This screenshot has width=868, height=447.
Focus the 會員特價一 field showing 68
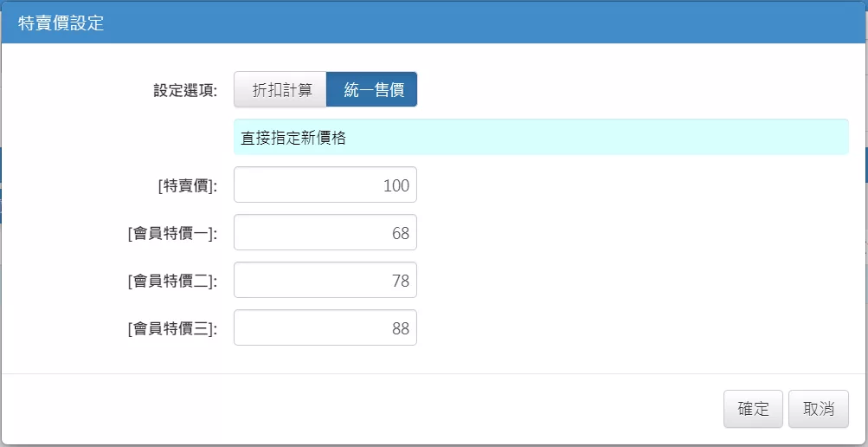tap(325, 233)
